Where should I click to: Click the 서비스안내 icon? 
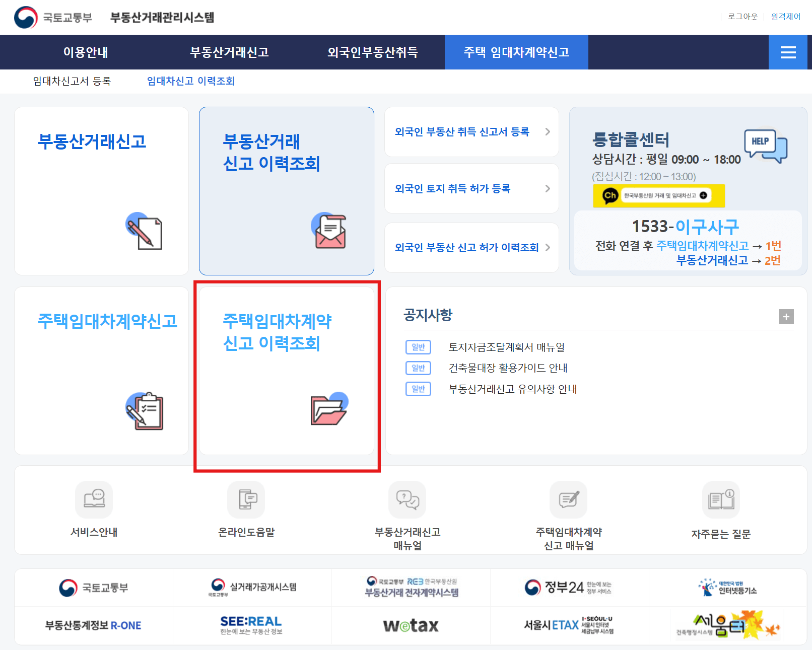[x=94, y=499]
